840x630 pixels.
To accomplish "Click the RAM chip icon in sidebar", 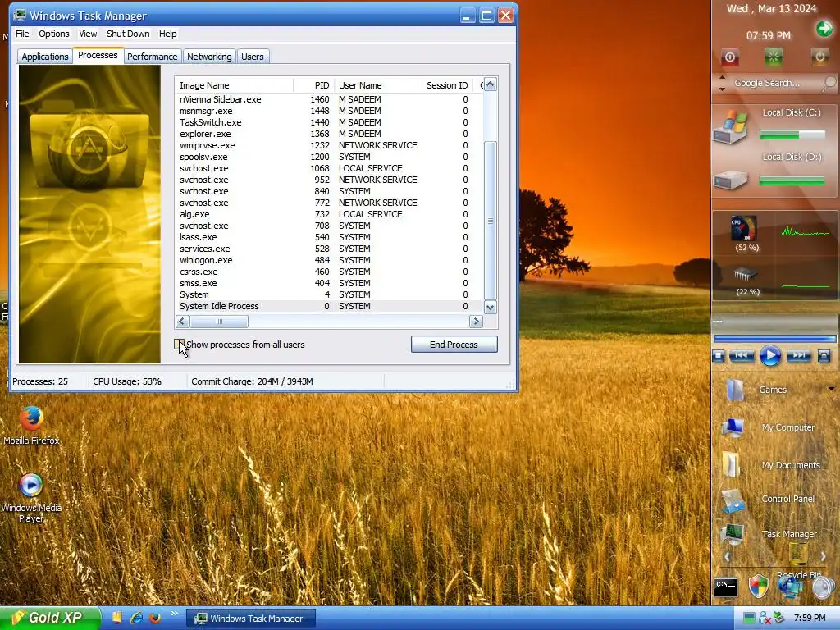I will pyautogui.click(x=746, y=275).
